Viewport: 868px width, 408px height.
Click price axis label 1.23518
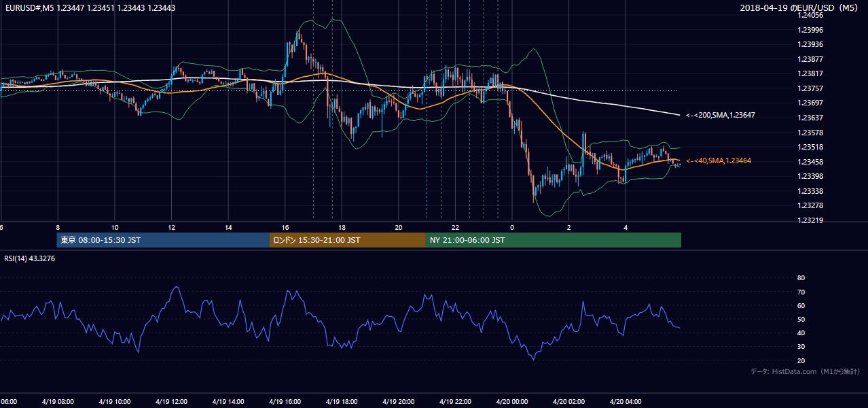pyautogui.click(x=812, y=147)
